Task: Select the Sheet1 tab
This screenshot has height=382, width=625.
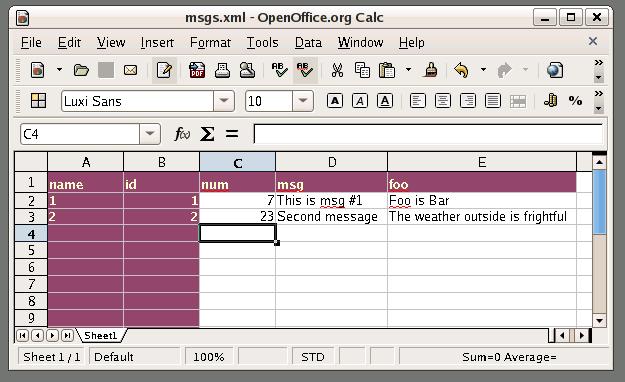Action: [101, 336]
